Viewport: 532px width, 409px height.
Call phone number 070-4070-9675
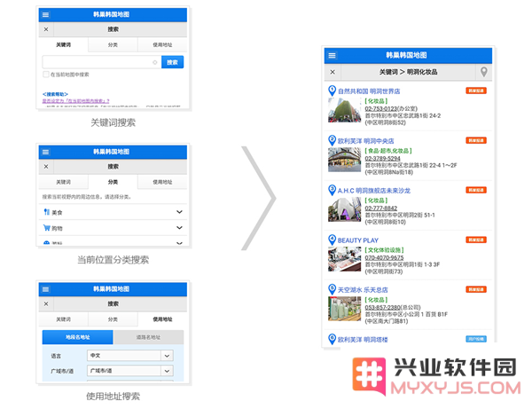[x=384, y=257]
